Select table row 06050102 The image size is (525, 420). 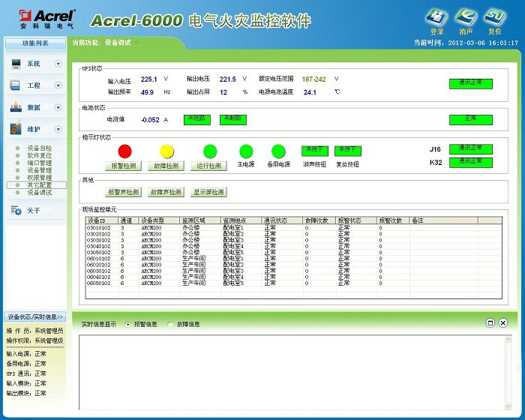pos(294,283)
